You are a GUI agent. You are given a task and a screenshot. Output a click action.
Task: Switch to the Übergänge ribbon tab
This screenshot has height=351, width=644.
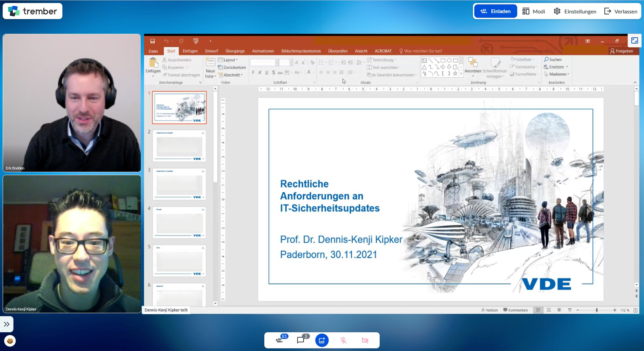tap(235, 51)
